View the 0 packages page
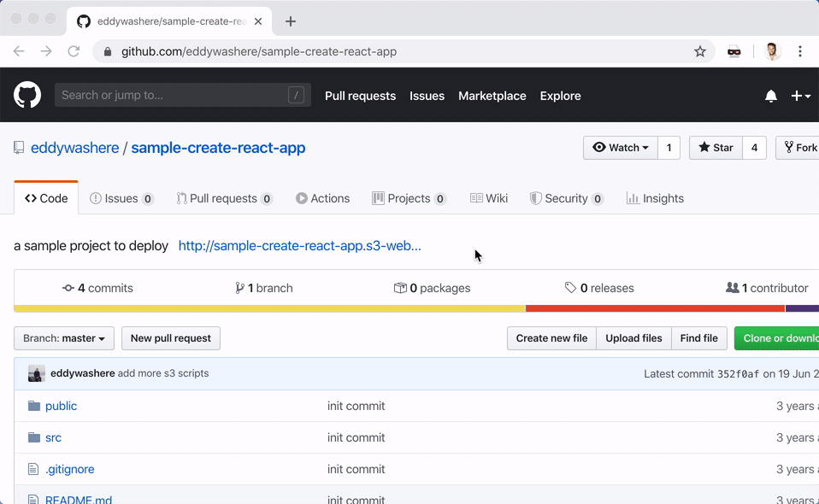The width and height of the screenshot is (819, 504). coord(432,288)
